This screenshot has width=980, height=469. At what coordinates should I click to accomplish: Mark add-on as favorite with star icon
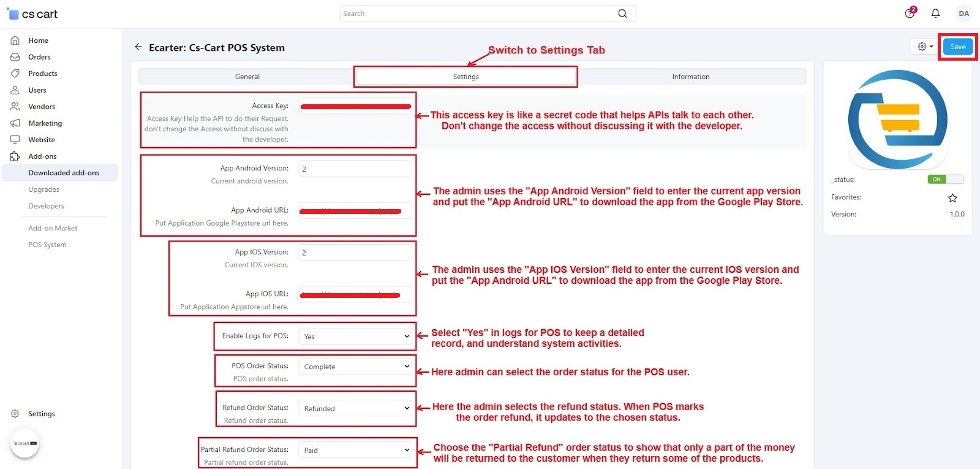[952, 198]
